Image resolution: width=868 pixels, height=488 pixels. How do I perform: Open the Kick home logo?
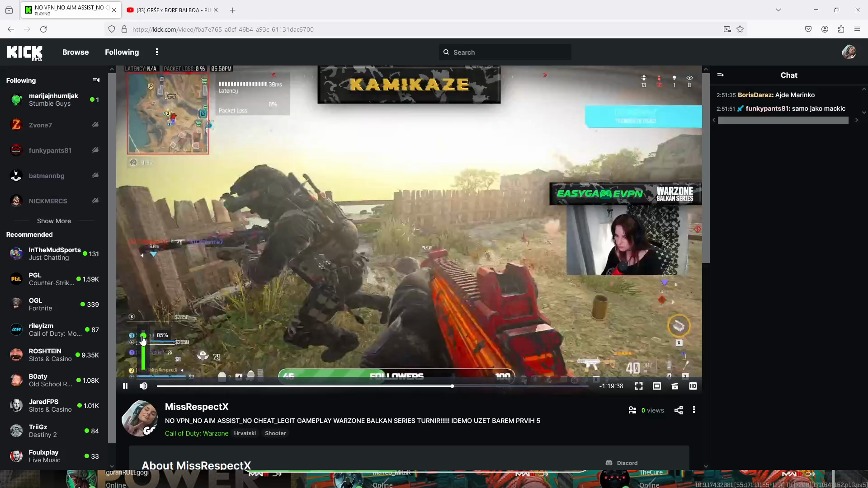tap(24, 53)
